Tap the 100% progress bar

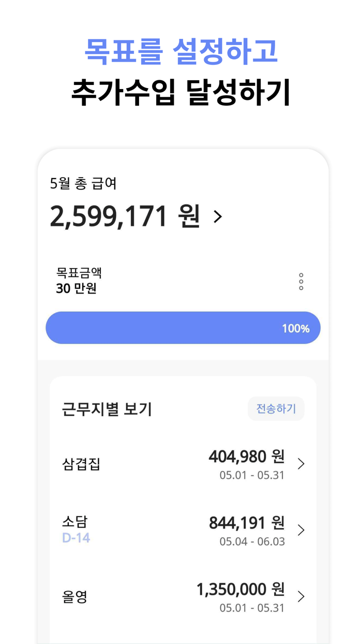coord(183,327)
